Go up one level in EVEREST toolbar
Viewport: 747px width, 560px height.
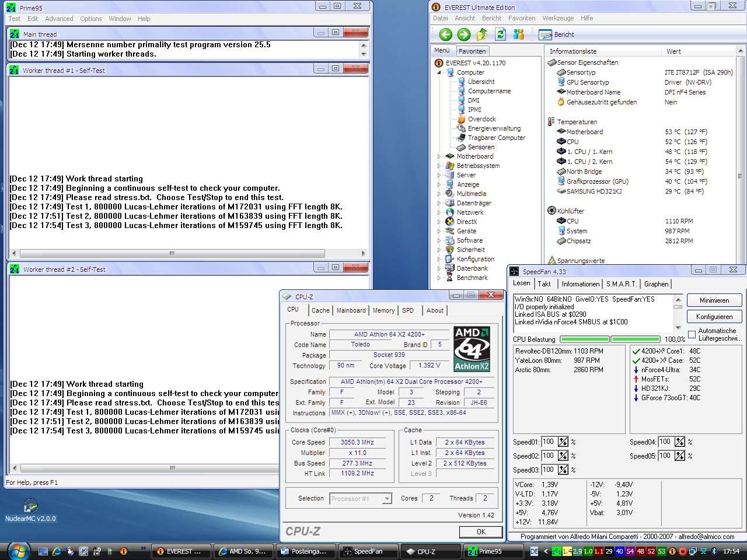click(482, 34)
